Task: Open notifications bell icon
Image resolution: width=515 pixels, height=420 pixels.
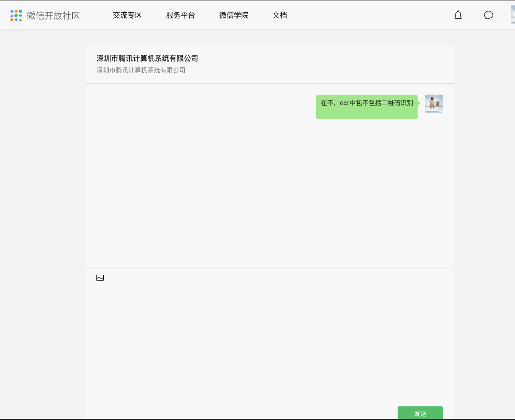Action: click(x=458, y=15)
